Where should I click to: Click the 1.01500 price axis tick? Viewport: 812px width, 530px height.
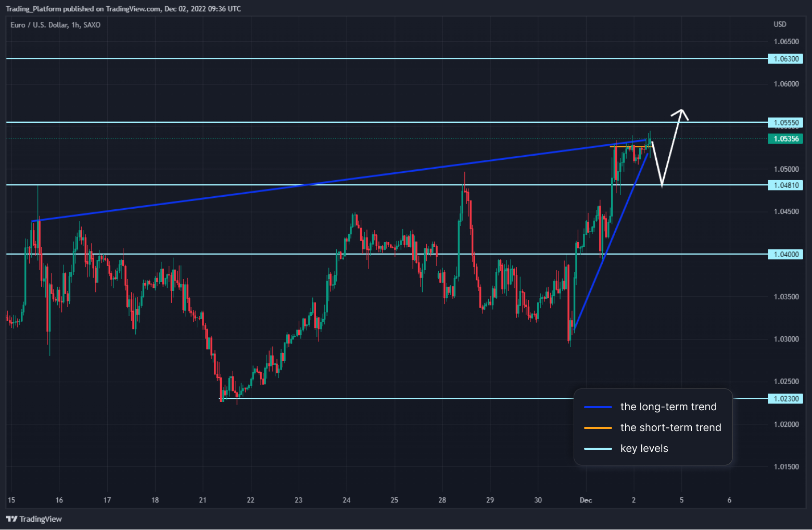(x=786, y=466)
